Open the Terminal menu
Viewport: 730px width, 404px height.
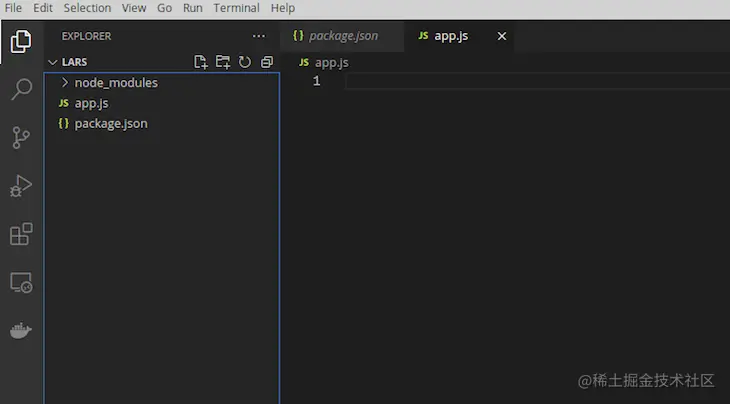[237, 8]
